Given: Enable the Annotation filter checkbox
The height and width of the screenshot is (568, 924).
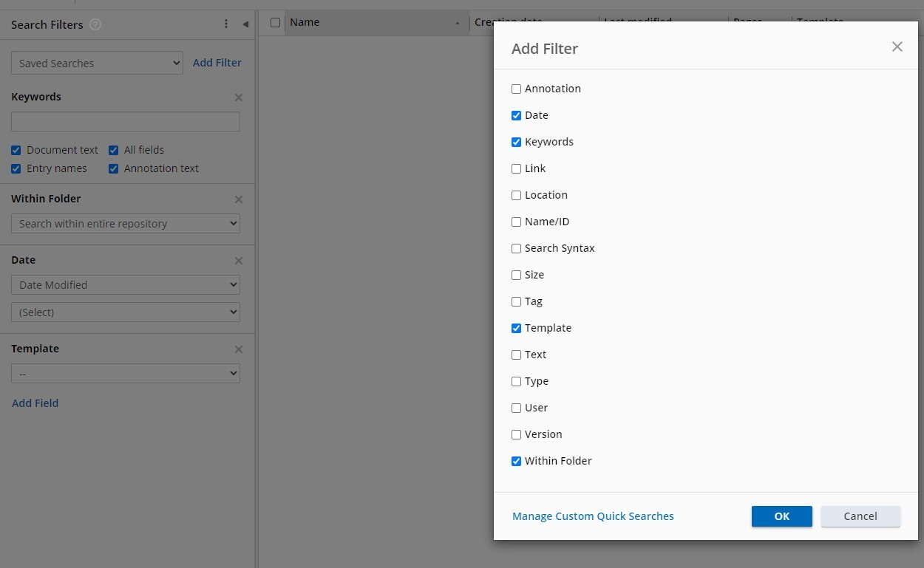Looking at the screenshot, I should tap(517, 89).
